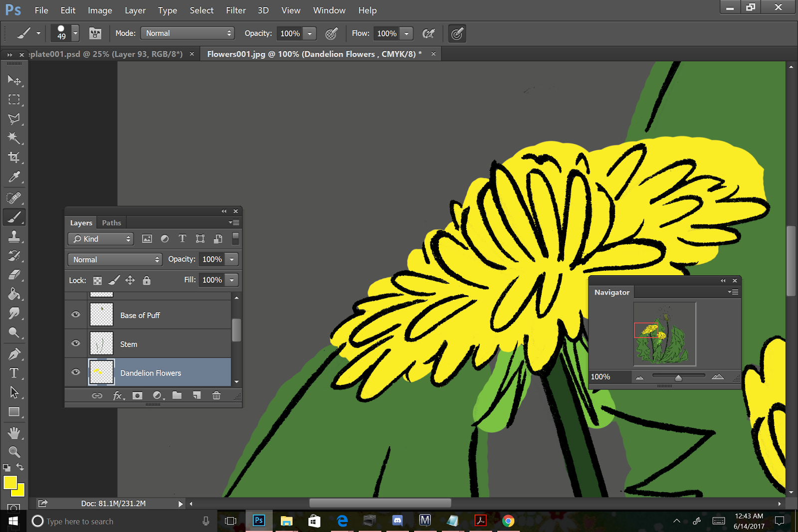Select the Horizontal Type tool
The height and width of the screenshot is (532, 798).
click(x=14, y=373)
